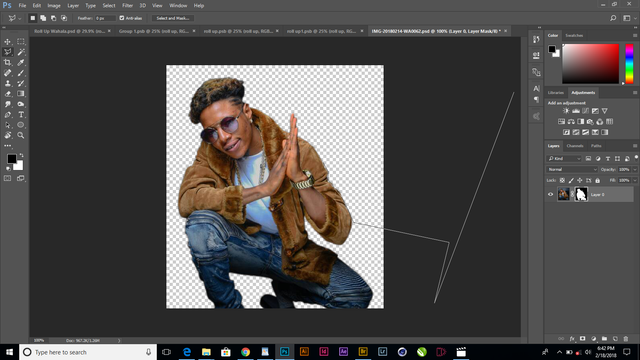Select the Crop tool
The height and width of the screenshot is (360, 640).
(x=7, y=62)
